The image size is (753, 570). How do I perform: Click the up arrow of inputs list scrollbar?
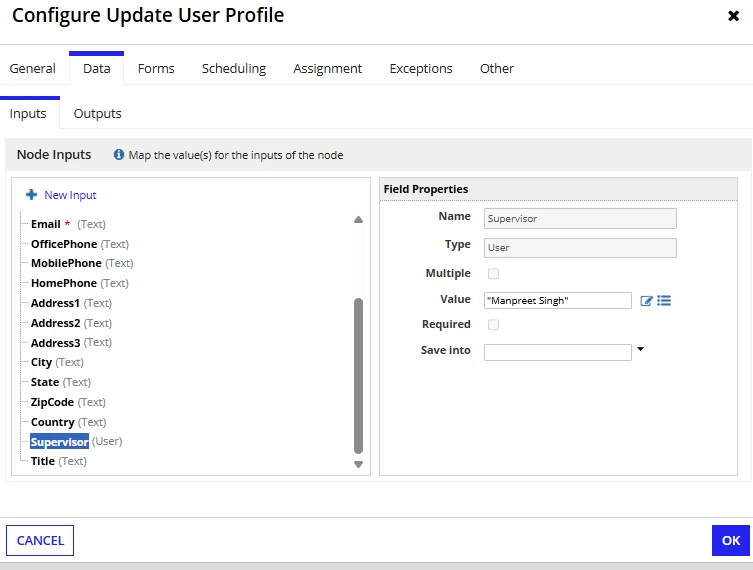358,220
